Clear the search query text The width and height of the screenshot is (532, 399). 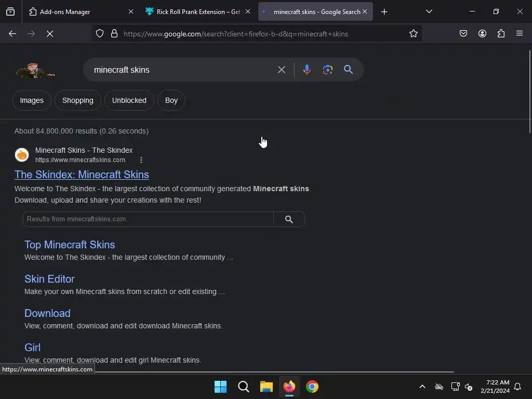(x=281, y=70)
